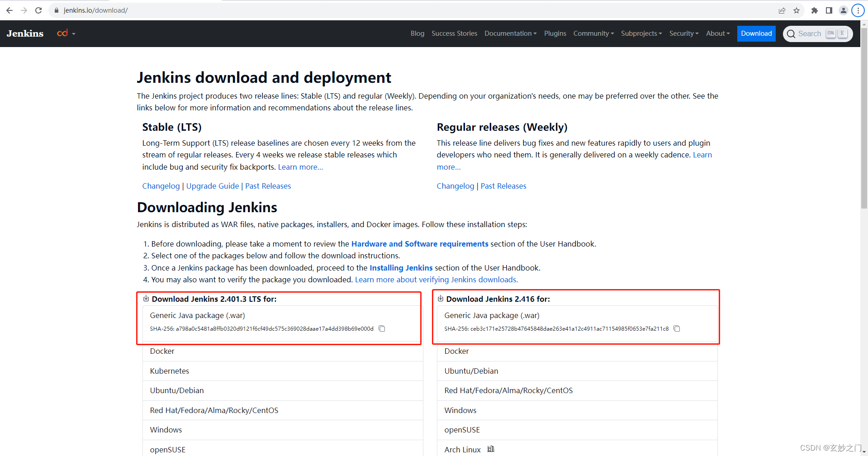This screenshot has width=868, height=456.
Task: Toggle the browser side panel icon
Action: coord(829,10)
